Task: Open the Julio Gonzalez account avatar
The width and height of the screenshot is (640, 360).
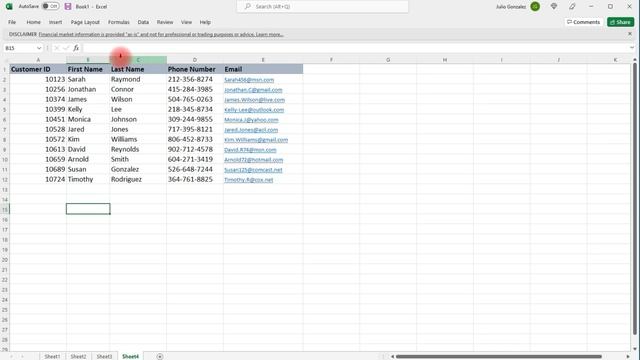Action: click(535, 7)
